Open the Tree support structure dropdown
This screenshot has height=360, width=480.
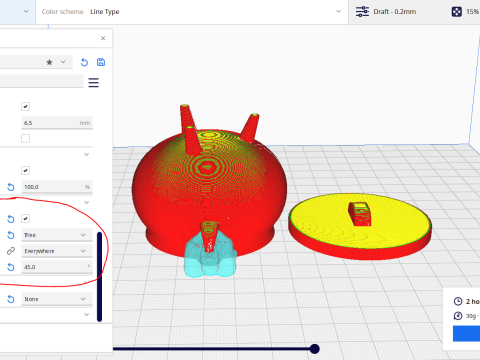pyautogui.click(x=57, y=235)
